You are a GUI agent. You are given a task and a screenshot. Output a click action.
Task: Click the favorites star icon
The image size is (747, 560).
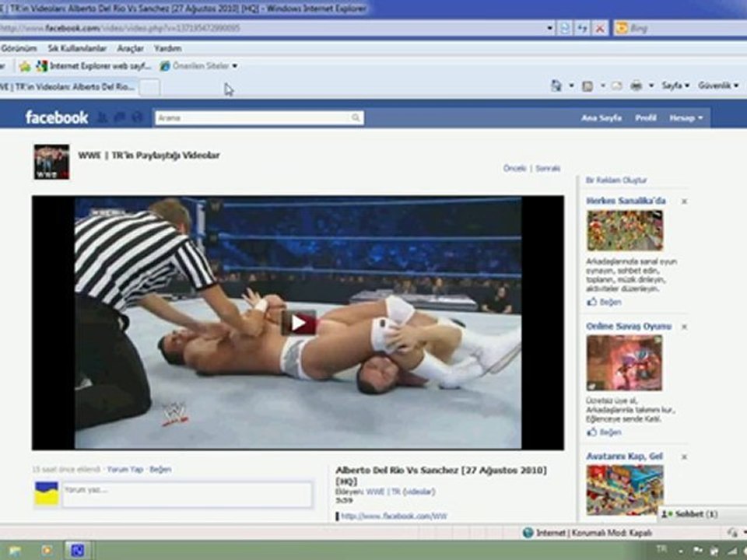(25, 66)
